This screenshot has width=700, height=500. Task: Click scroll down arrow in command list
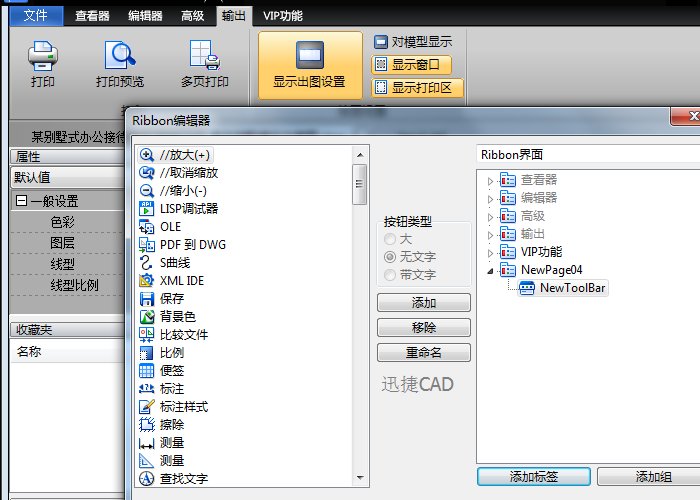pos(360,478)
